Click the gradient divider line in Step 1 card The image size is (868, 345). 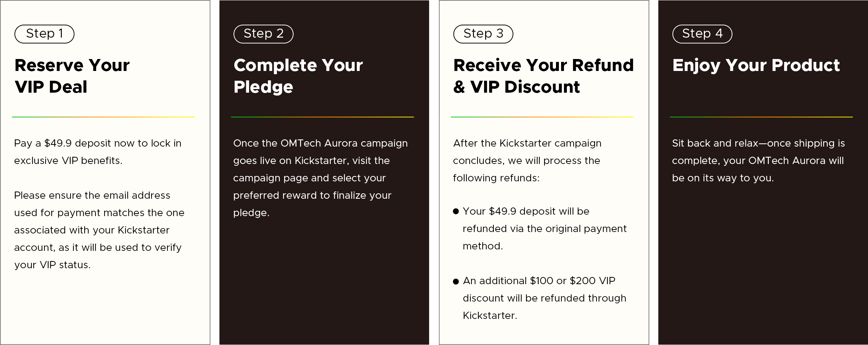(103, 117)
